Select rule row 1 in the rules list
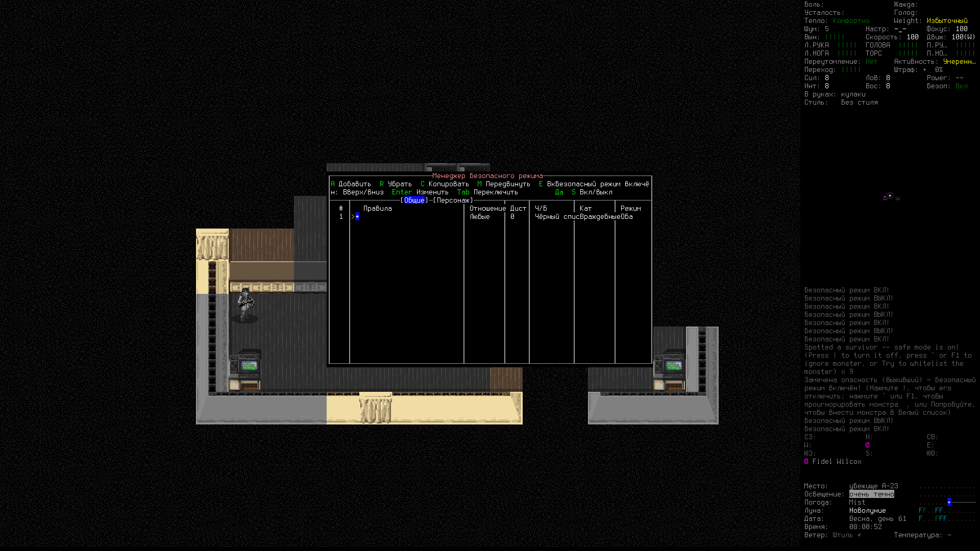Viewport: 980px width, 551px height. (357, 216)
